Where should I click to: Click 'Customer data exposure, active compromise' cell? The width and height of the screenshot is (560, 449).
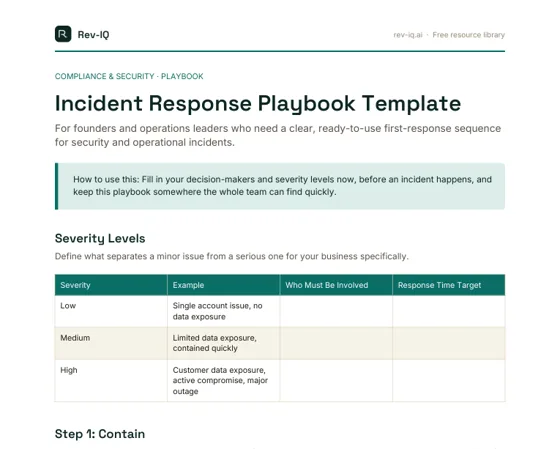[x=224, y=380]
